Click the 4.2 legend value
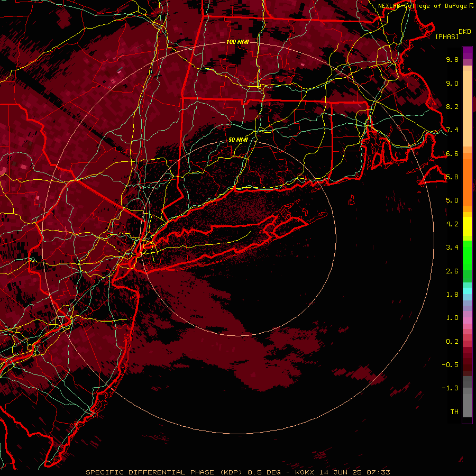 [452, 224]
